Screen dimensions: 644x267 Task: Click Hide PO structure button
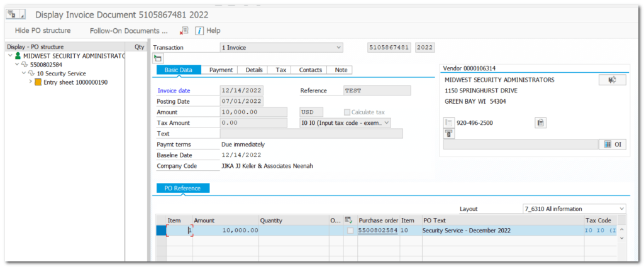pyautogui.click(x=43, y=30)
